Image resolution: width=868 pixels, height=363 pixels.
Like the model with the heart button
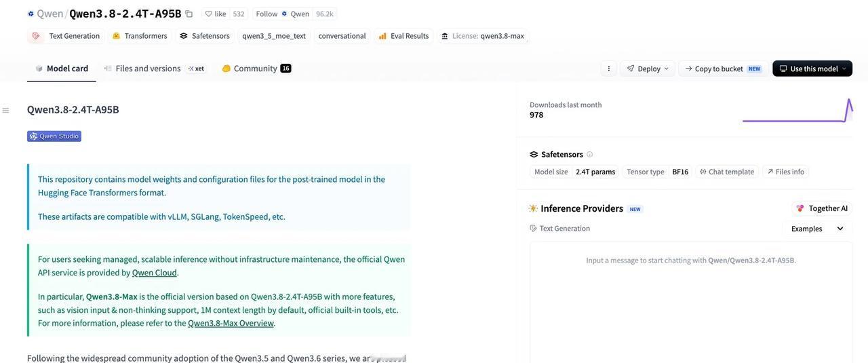(216, 14)
